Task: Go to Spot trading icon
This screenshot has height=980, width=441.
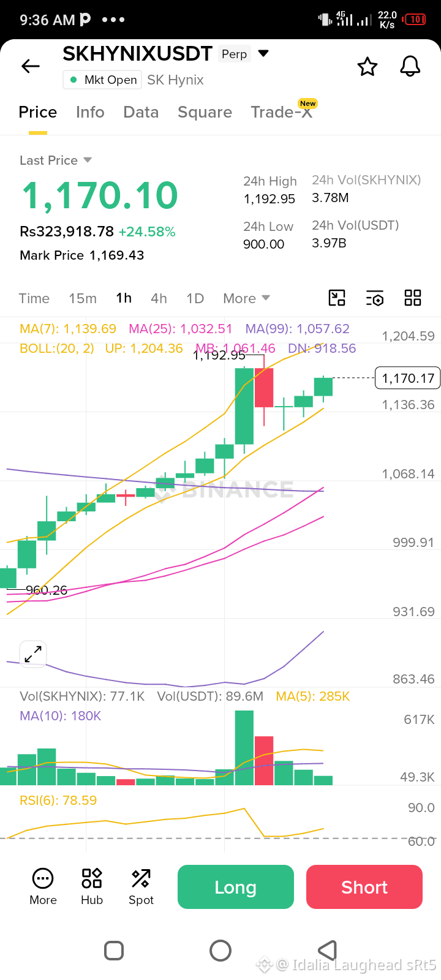Action: pyautogui.click(x=141, y=887)
